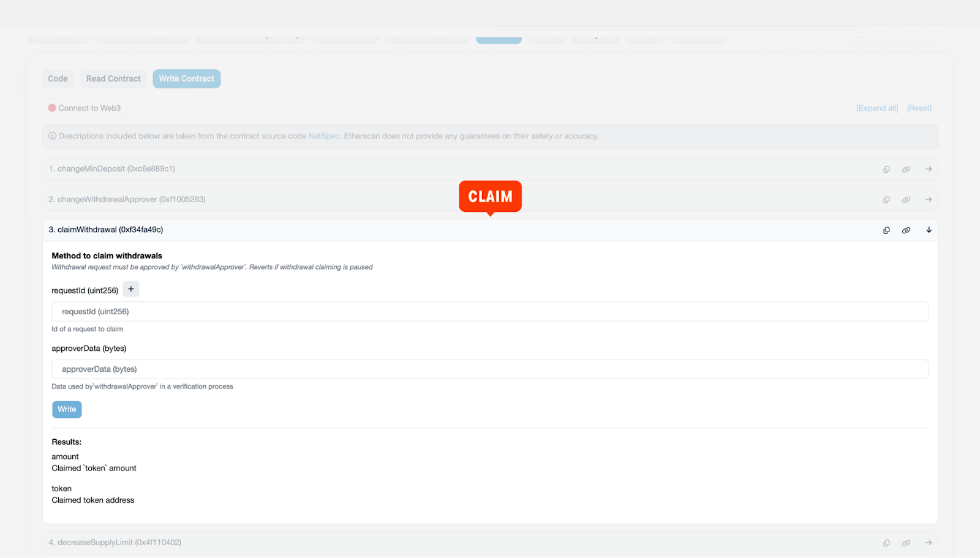Click Connect to Web3 button
This screenshot has height=558, width=980.
(85, 108)
